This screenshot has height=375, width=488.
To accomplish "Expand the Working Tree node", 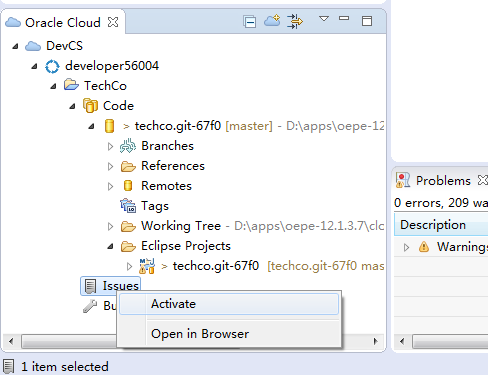I will [x=110, y=227].
